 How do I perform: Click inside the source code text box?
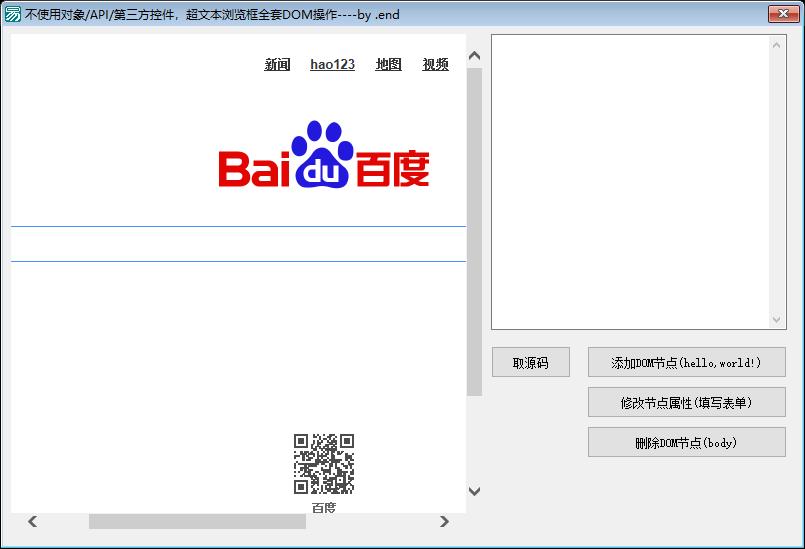(630, 182)
